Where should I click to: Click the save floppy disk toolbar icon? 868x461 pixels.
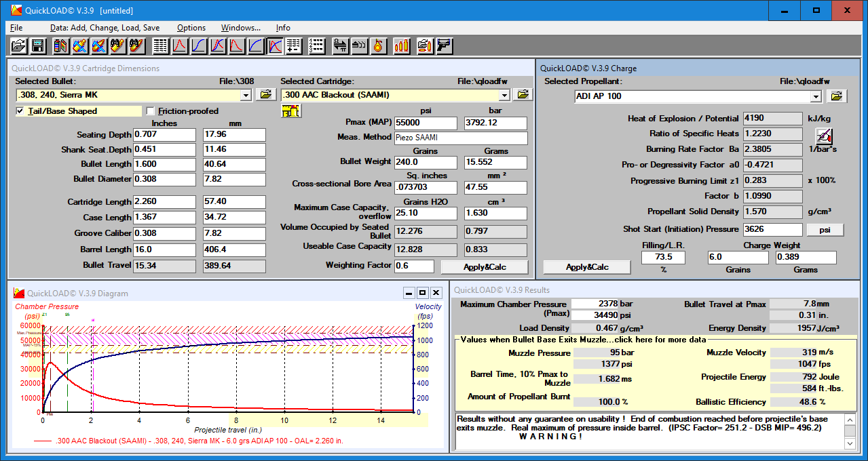(38, 46)
